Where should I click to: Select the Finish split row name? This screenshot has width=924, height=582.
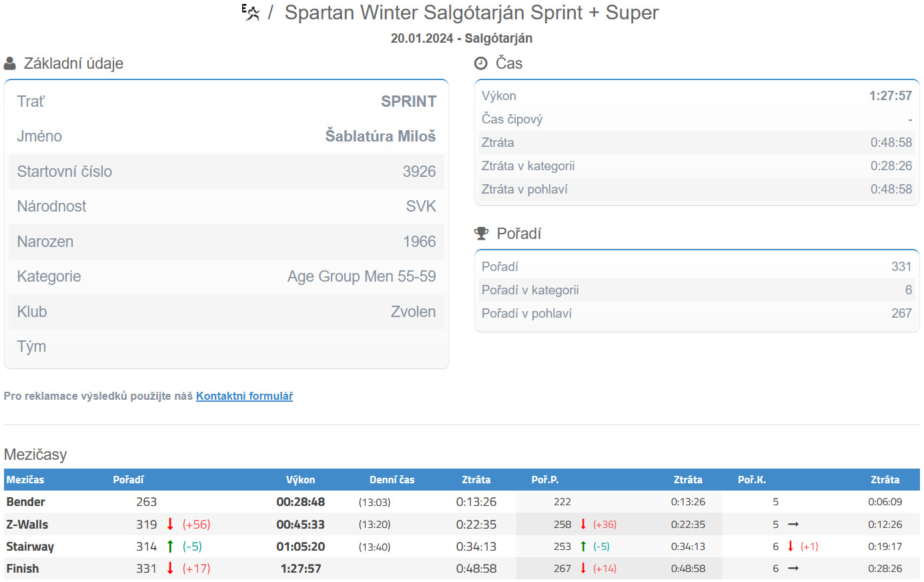click(x=23, y=568)
